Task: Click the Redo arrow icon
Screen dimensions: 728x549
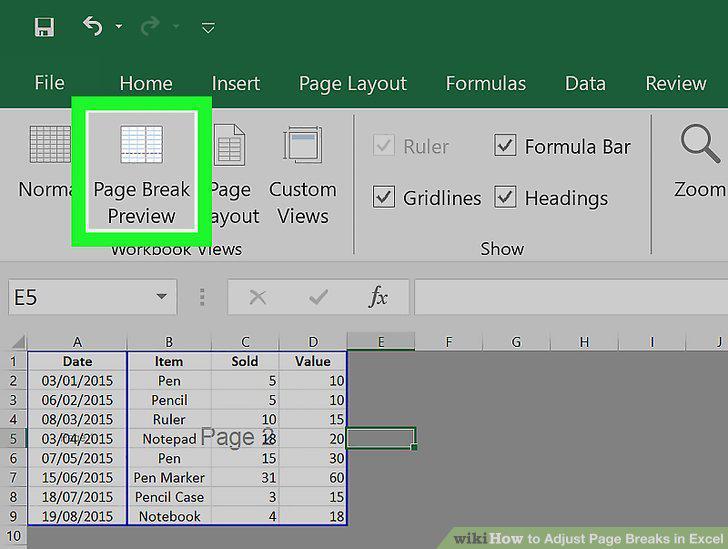Action: point(150,26)
